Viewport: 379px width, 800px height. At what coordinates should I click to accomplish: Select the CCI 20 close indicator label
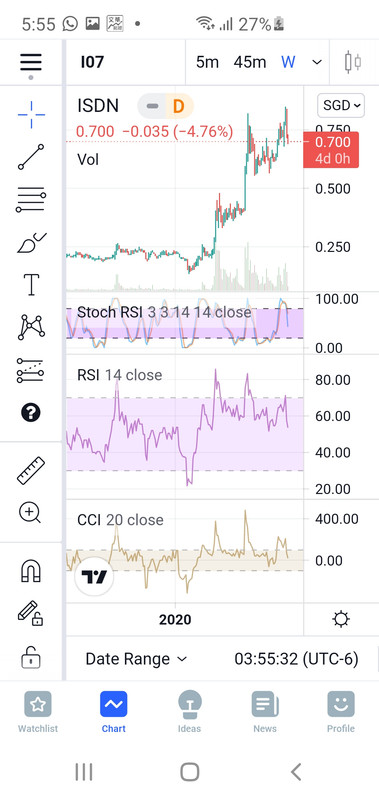point(120,520)
